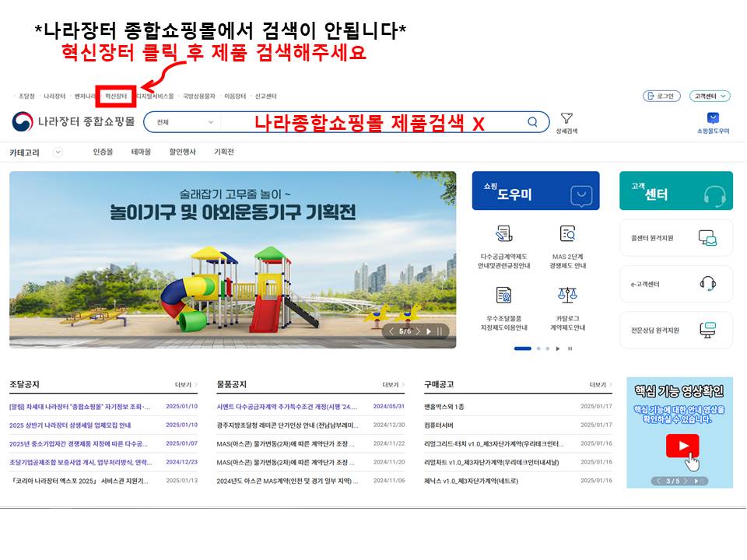
Task: Open notice 시멘트 다수공급자계약 추가특수조건 개정
Action: coord(287,407)
